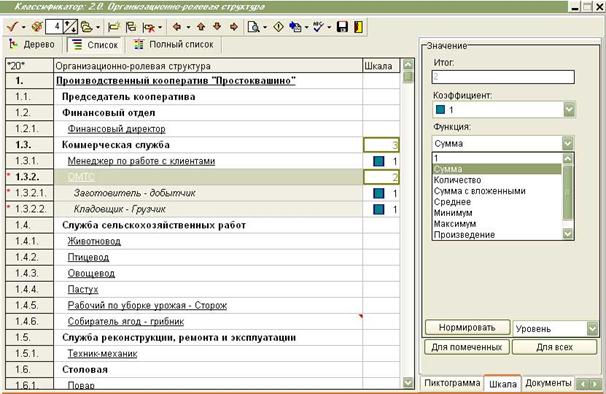Switch to the Полный список view tab

[x=174, y=44]
